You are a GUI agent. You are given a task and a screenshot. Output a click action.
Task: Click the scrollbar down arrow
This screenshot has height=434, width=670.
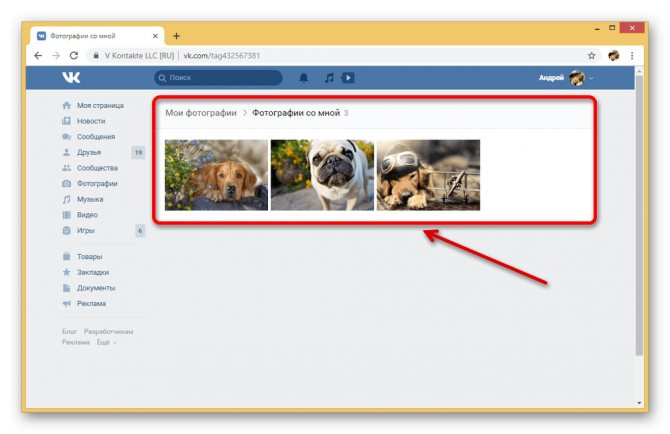point(639,402)
